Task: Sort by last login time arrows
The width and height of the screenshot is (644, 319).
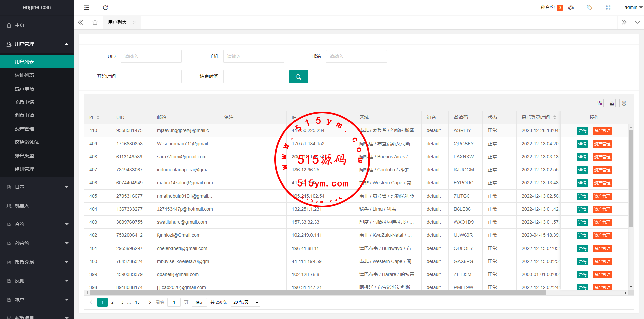Action: (x=555, y=117)
